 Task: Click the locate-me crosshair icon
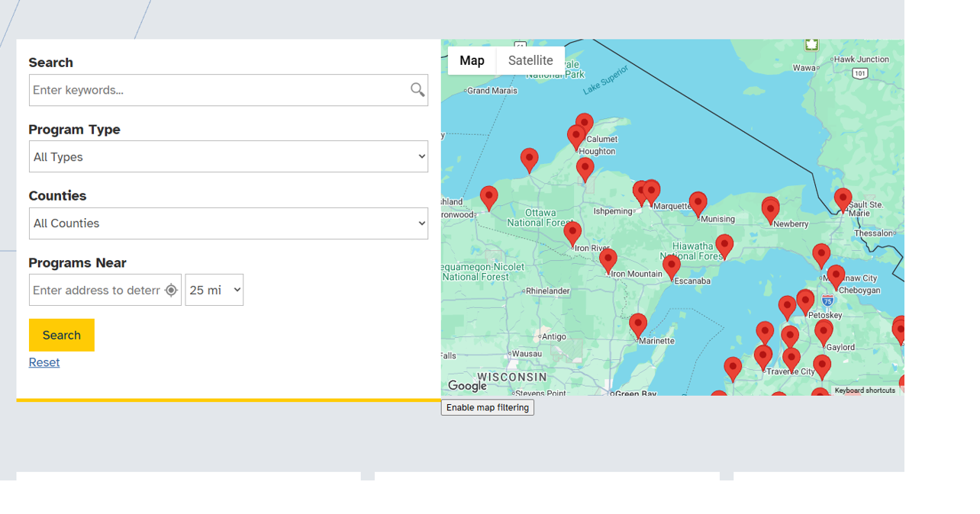(171, 290)
